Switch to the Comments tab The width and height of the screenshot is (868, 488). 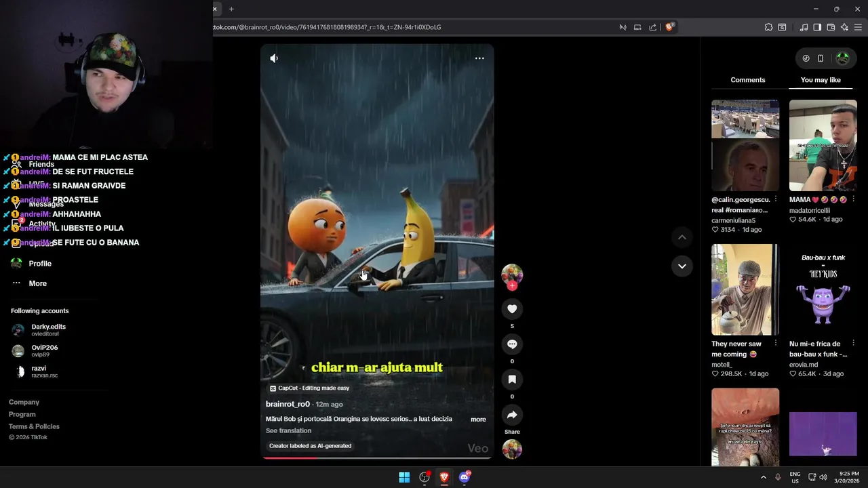747,80
